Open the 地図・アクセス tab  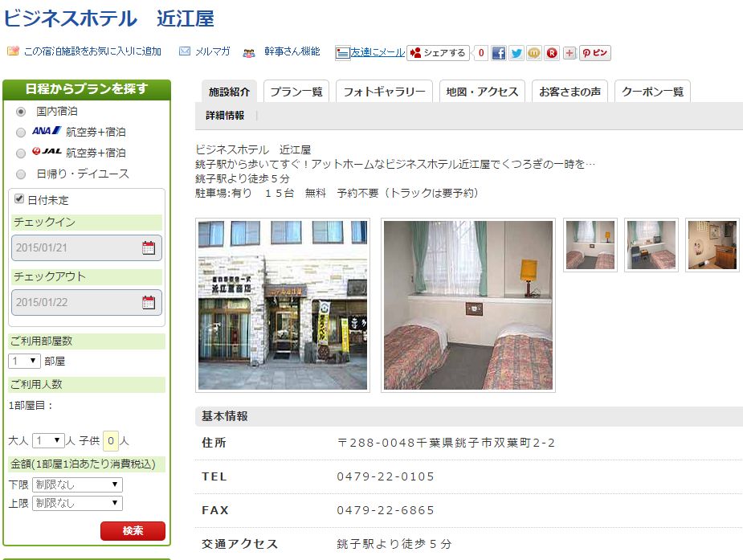(x=482, y=92)
